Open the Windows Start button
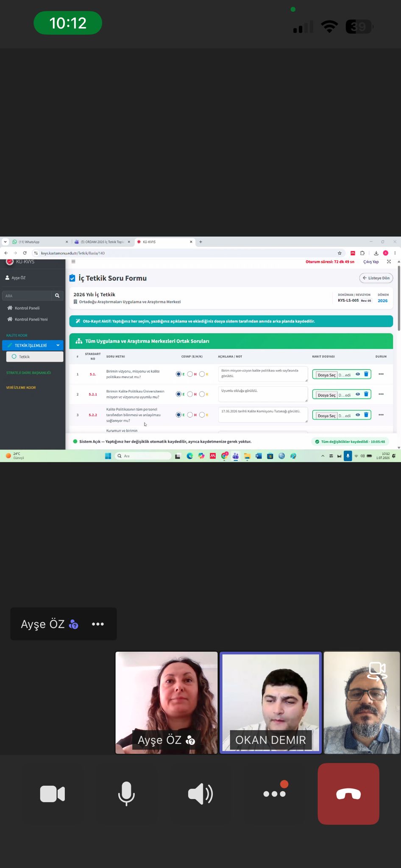This screenshot has width=401, height=868. (x=108, y=456)
